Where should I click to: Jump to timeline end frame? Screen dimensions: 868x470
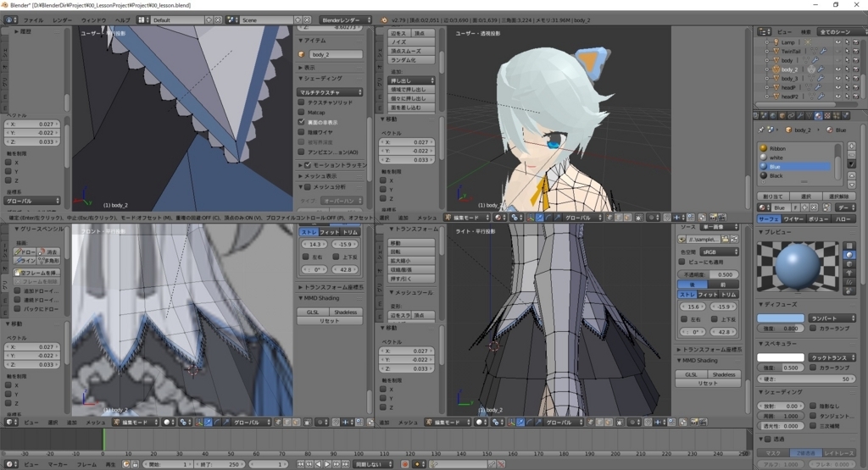point(346,464)
